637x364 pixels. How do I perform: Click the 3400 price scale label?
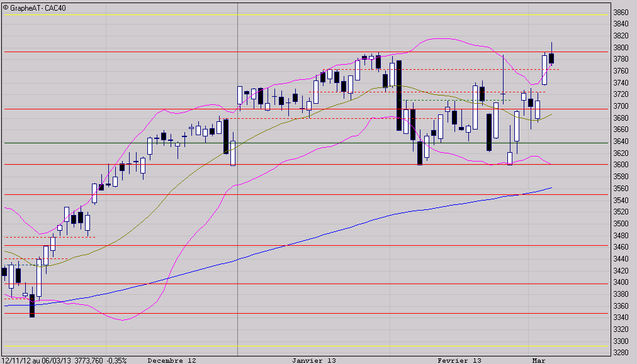(621, 282)
